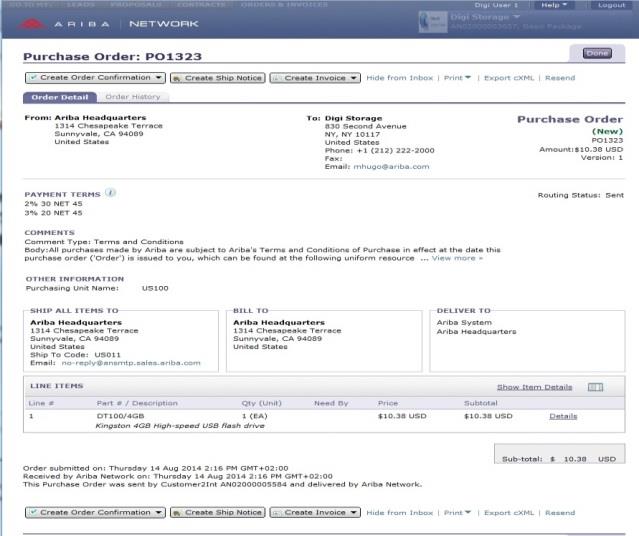Open the Proposals menu item

136,4
